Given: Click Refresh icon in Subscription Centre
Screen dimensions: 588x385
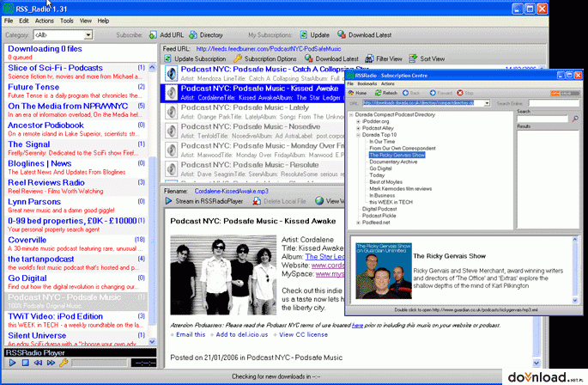Looking at the screenshot, I should 378,93.
